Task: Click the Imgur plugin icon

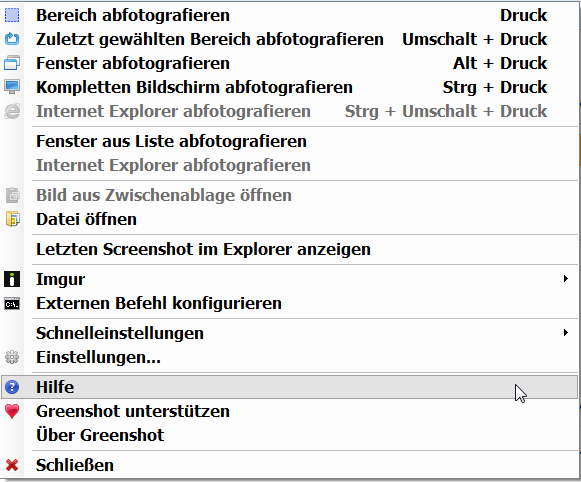Action: point(12,279)
